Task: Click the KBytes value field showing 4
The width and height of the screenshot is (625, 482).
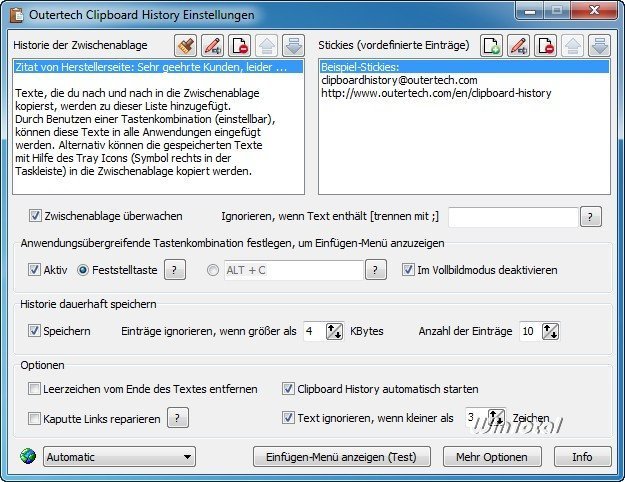Action: pos(314,331)
